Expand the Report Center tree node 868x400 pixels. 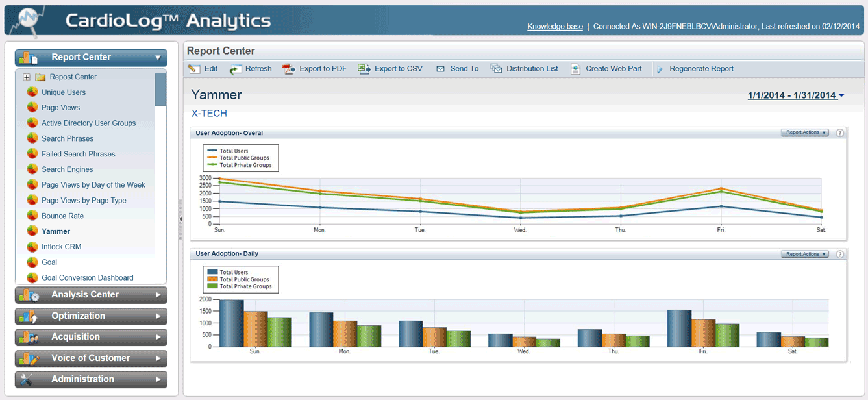[27, 77]
